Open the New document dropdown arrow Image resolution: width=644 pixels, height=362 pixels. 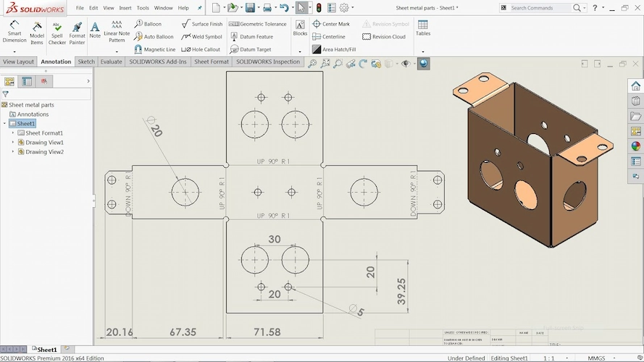(225, 8)
